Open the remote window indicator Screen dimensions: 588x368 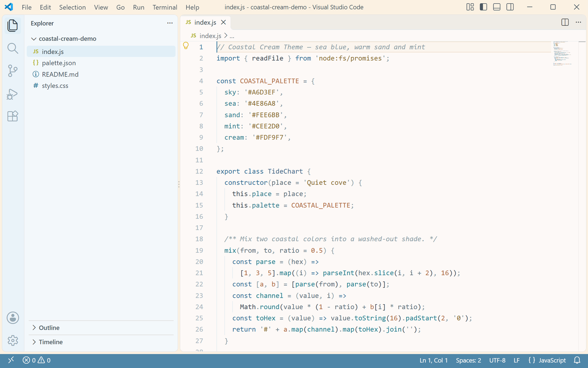[x=11, y=360]
